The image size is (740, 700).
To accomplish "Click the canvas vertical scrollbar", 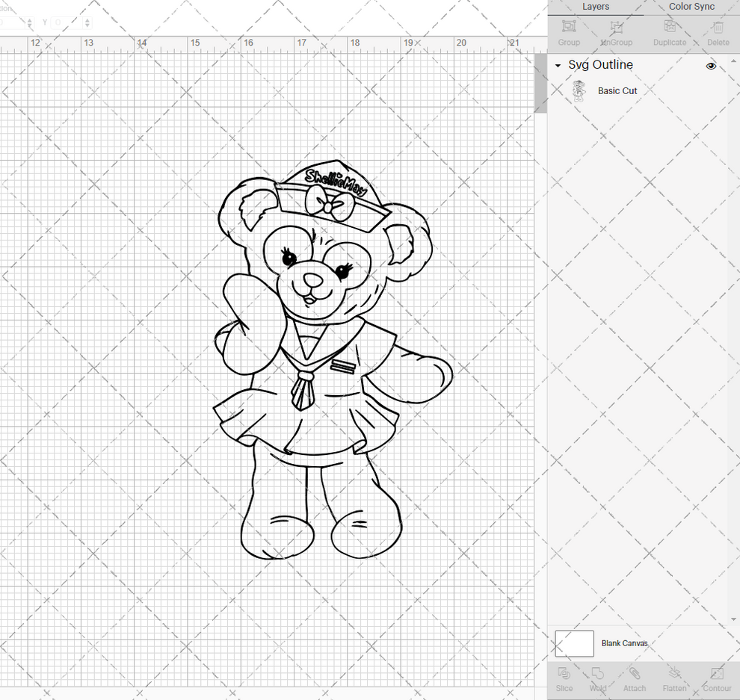I will 540,82.
